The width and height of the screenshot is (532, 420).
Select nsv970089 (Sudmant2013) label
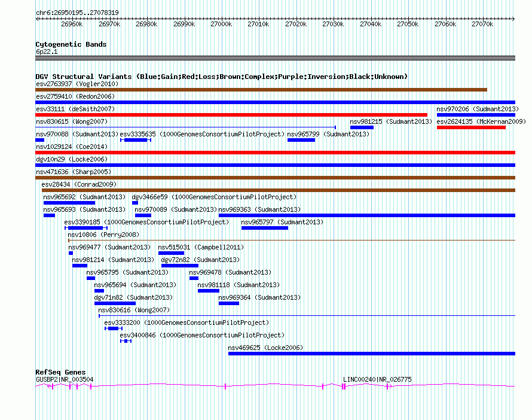tap(176, 209)
